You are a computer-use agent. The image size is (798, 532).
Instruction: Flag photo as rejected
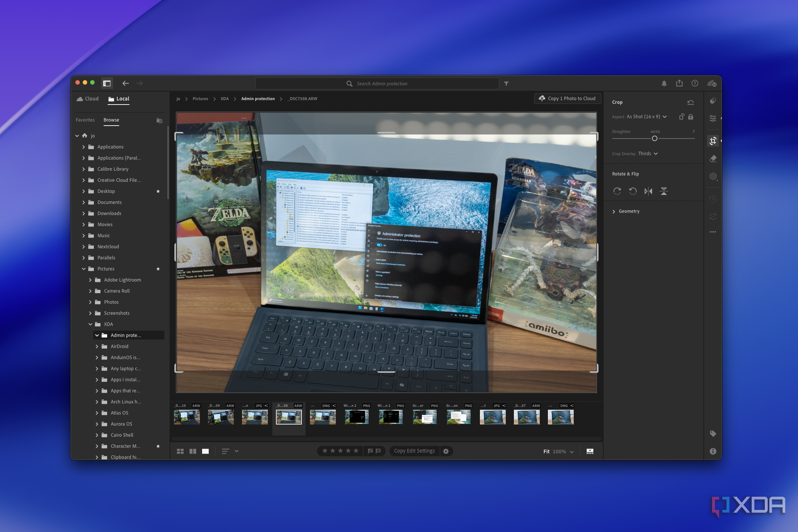coord(378,451)
